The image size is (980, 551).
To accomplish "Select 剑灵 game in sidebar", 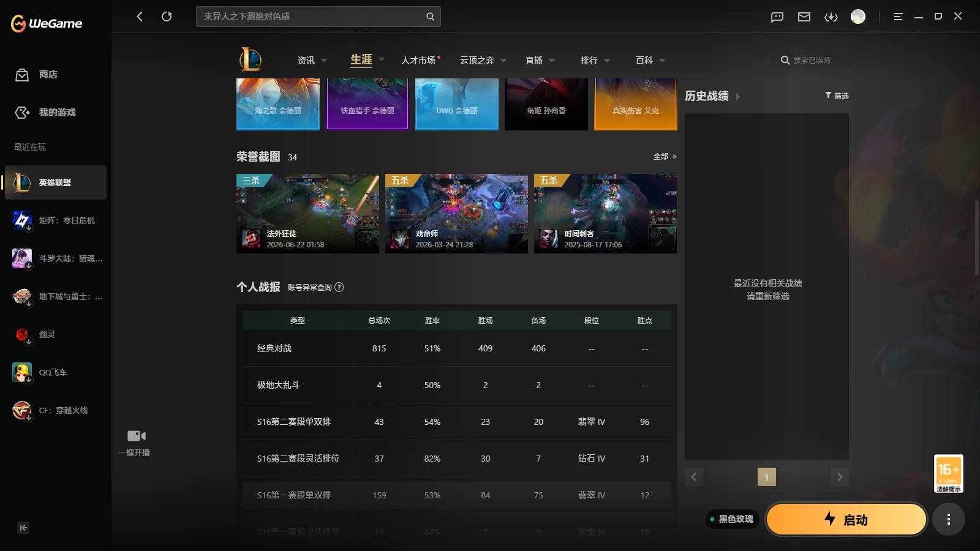I will point(56,334).
